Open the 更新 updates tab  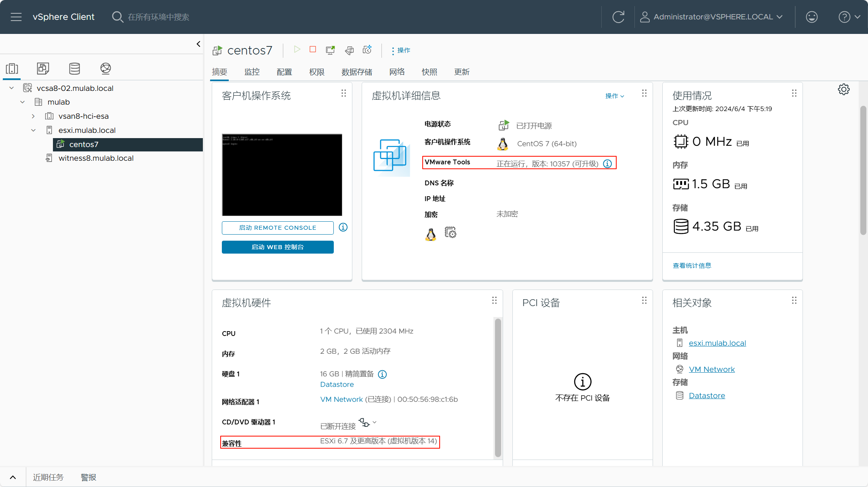pos(462,72)
